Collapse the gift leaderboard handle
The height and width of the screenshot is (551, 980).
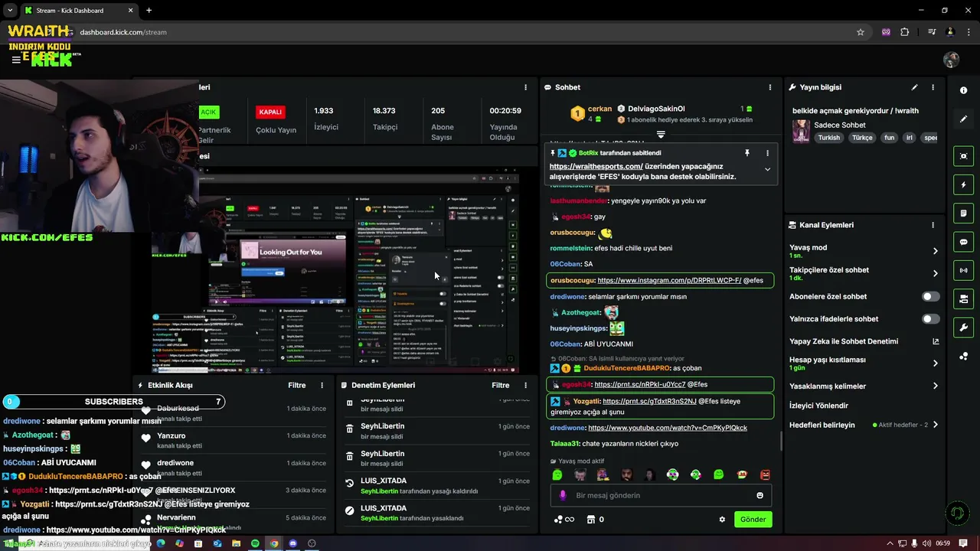661,134
